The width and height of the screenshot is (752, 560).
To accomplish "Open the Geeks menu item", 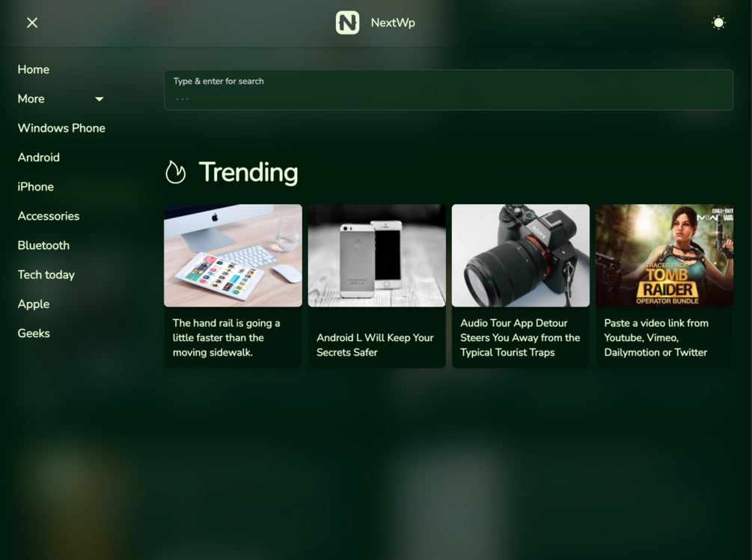I will click(x=34, y=333).
